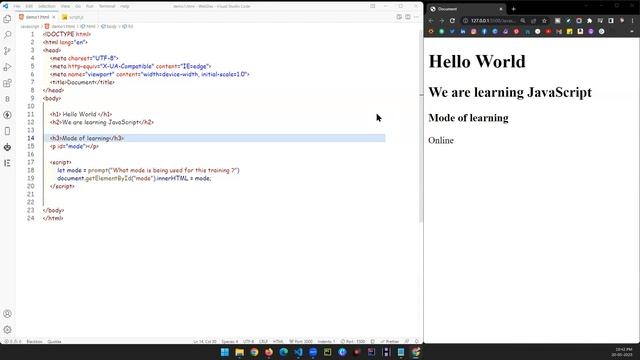Click the Chrome forward arrow
This screenshot has height=360, width=640.
tap(442, 20)
